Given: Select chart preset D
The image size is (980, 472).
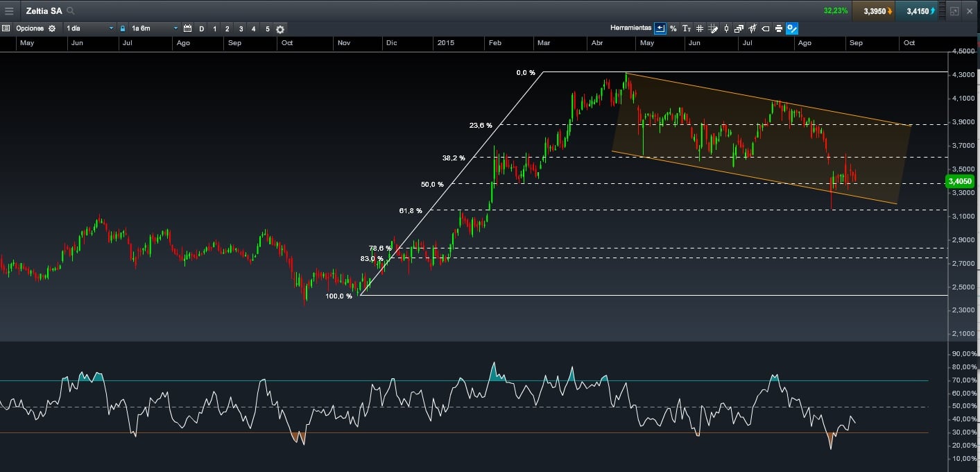Looking at the screenshot, I should (202, 28).
